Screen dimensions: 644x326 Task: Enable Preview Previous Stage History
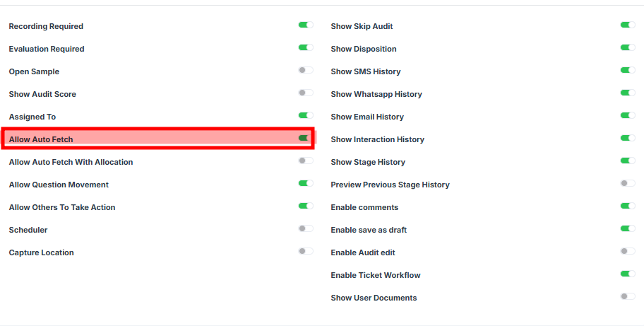[627, 183]
